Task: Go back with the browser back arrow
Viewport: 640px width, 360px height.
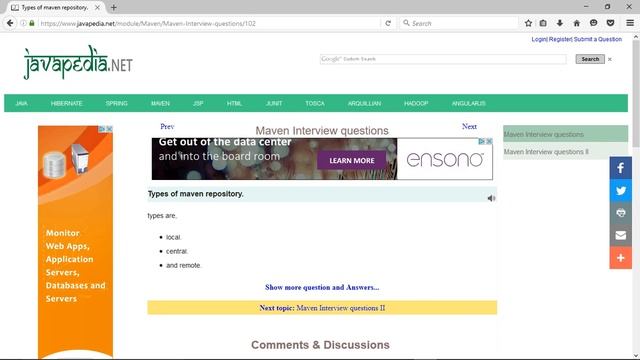Action: pyautogui.click(x=10, y=23)
